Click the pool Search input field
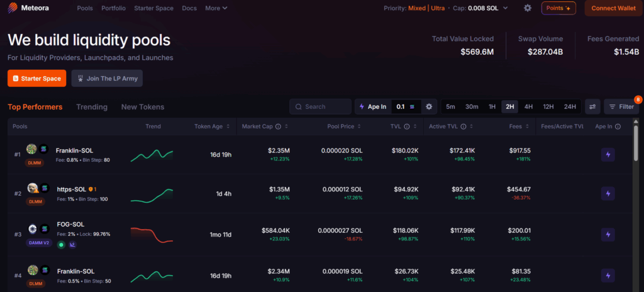This screenshot has height=292, width=644. [321, 107]
